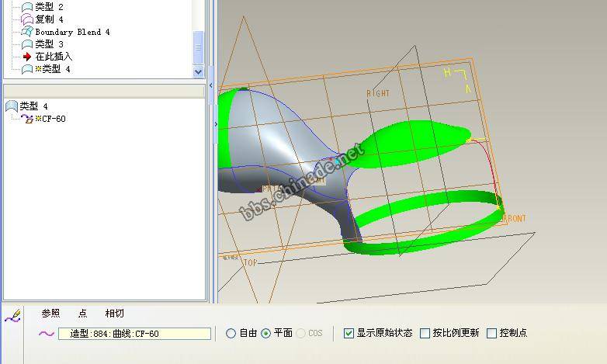This screenshot has width=607, height=364.
Task: Click the 类型 2 surface icon in model tree
Action: [x=27, y=6]
